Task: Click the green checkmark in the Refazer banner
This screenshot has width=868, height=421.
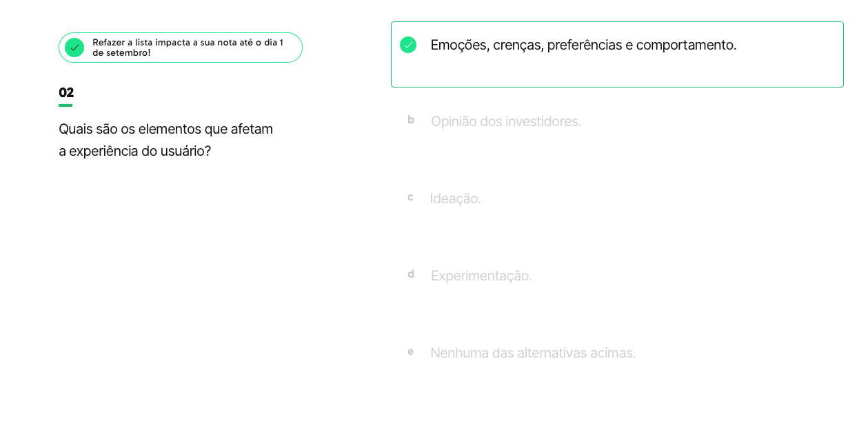Action: tap(74, 48)
